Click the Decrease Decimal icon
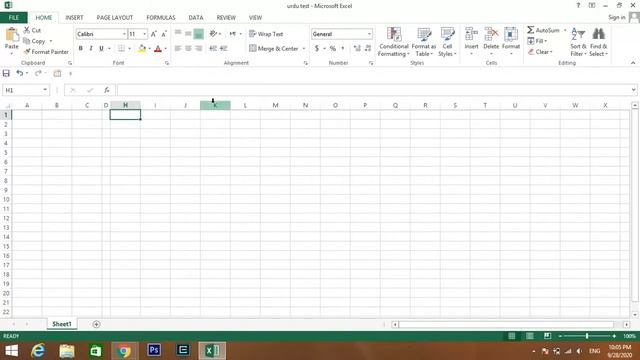 point(368,49)
